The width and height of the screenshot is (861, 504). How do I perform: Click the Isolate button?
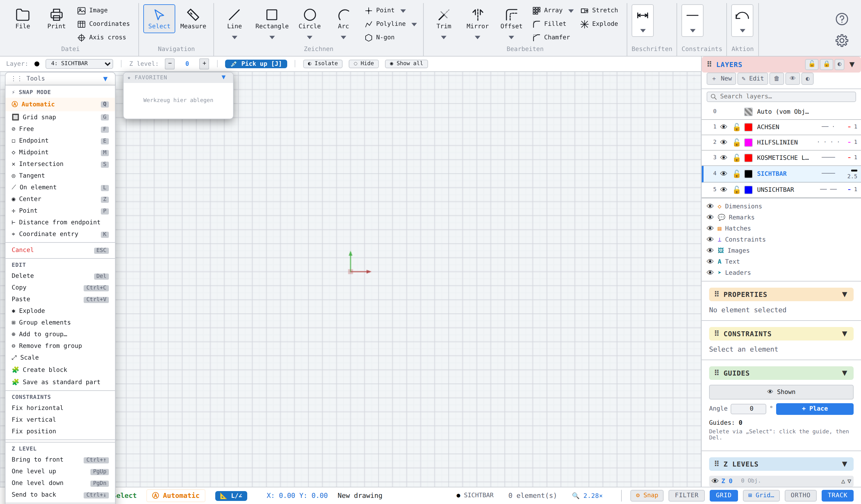click(323, 64)
